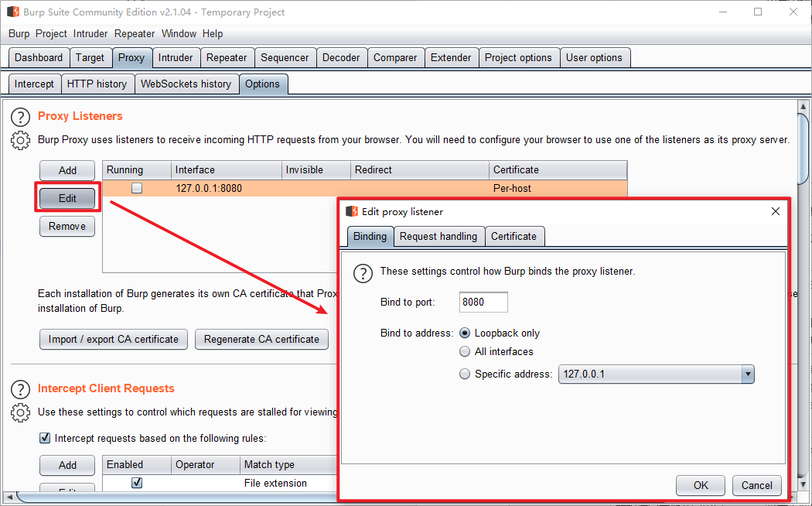The image size is (812, 506).
Task: Click Remove under Proxy Listeners
Action: pyautogui.click(x=67, y=227)
